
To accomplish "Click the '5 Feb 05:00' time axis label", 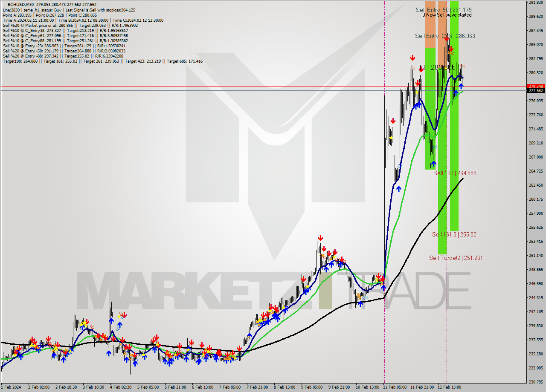I will [148, 387].
